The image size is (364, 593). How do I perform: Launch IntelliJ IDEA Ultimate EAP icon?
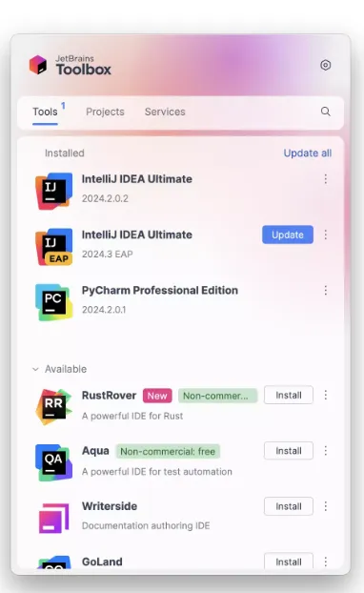pyautogui.click(x=53, y=247)
